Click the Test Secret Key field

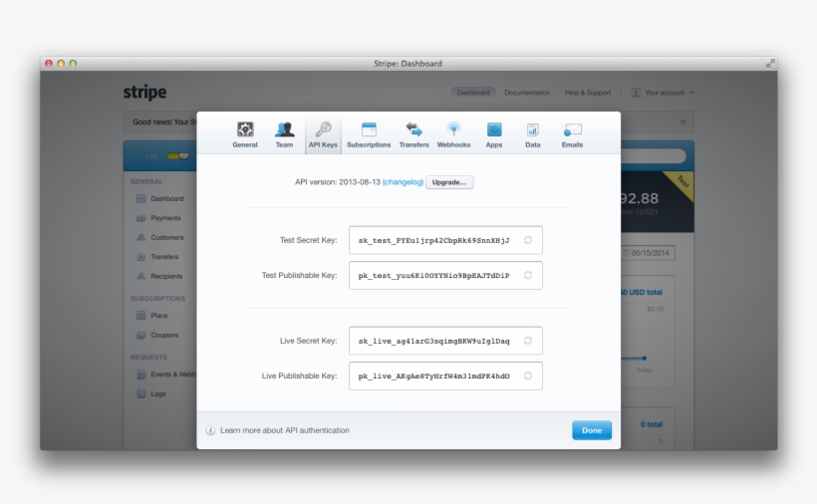point(445,240)
